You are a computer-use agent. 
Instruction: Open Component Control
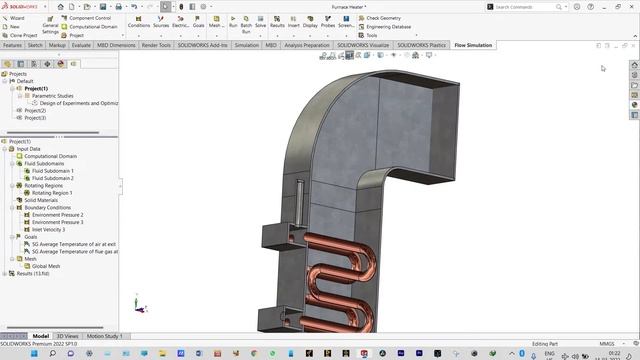click(x=86, y=18)
